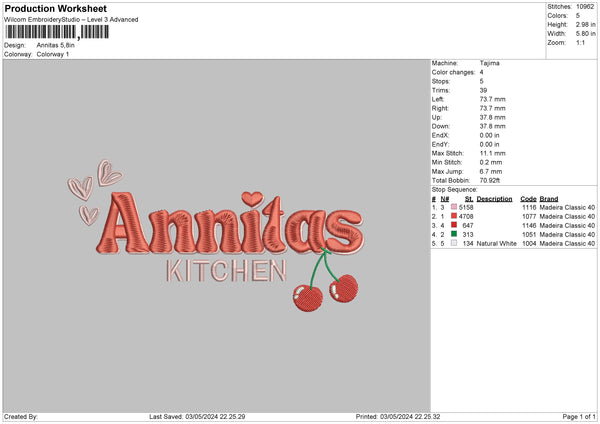600x424 pixels.
Task: Click the Annitas embroidery design preview
Action: [x=216, y=236]
